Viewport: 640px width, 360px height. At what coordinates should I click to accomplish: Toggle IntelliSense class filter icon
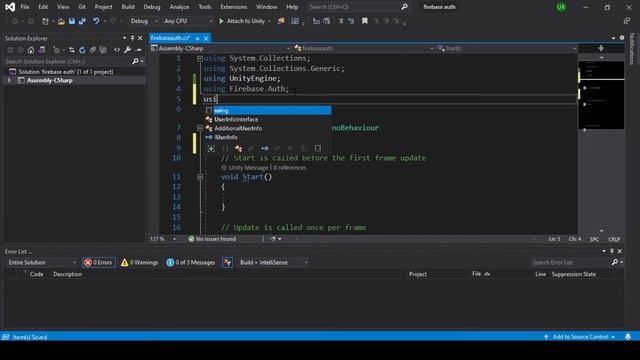point(238,148)
